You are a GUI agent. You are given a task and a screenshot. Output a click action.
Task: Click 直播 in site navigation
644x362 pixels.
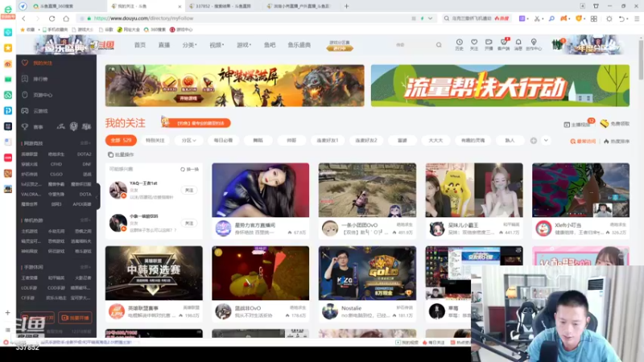tap(164, 45)
